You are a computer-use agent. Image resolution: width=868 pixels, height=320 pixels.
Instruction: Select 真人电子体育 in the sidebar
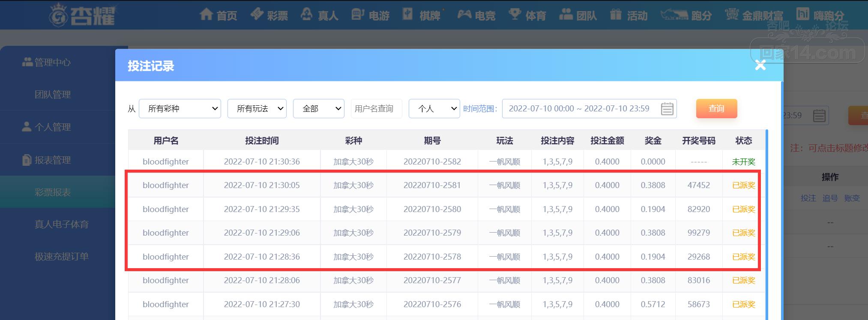pos(62,224)
